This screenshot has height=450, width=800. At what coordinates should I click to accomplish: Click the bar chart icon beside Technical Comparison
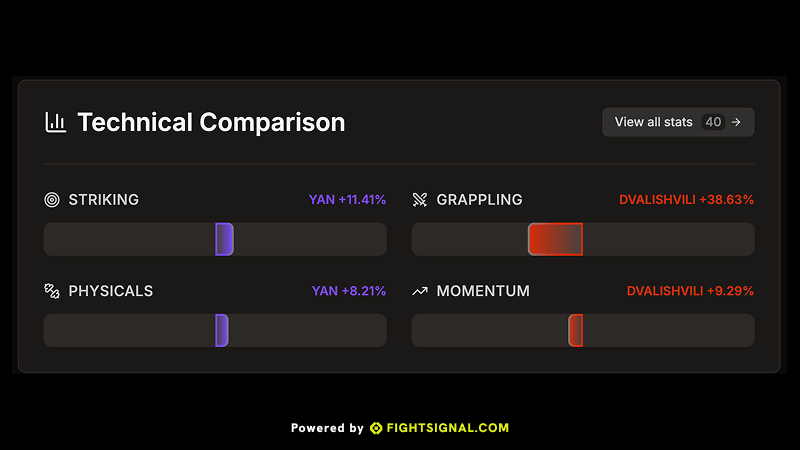(56, 122)
